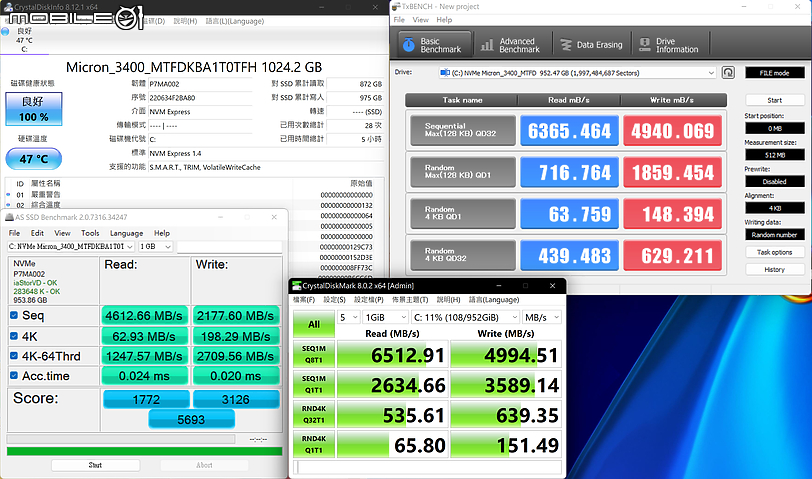The width and height of the screenshot is (812, 479).
Task: Click the 47 °C temperature button
Action: pyautogui.click(x=34, y=159)
